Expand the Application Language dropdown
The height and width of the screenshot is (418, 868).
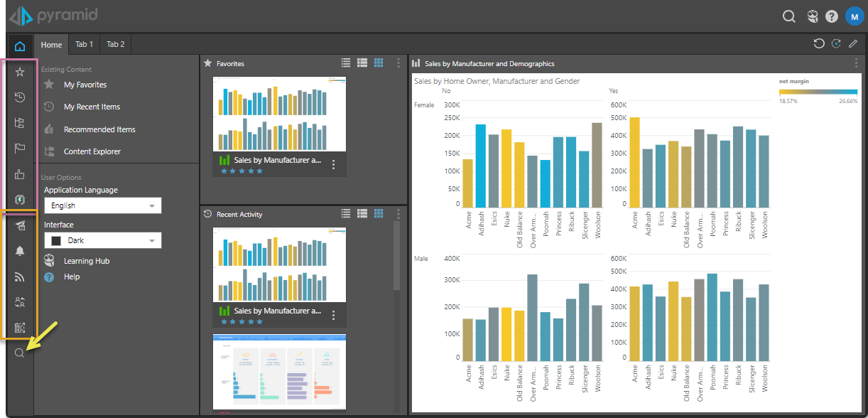(x=102, y=205)
